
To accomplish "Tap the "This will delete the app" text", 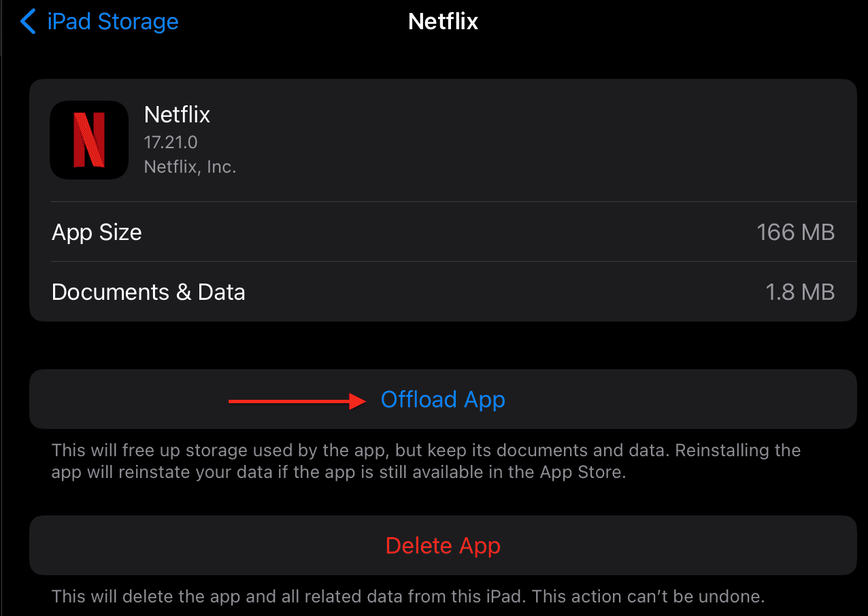I will click(x=169, y=597).
